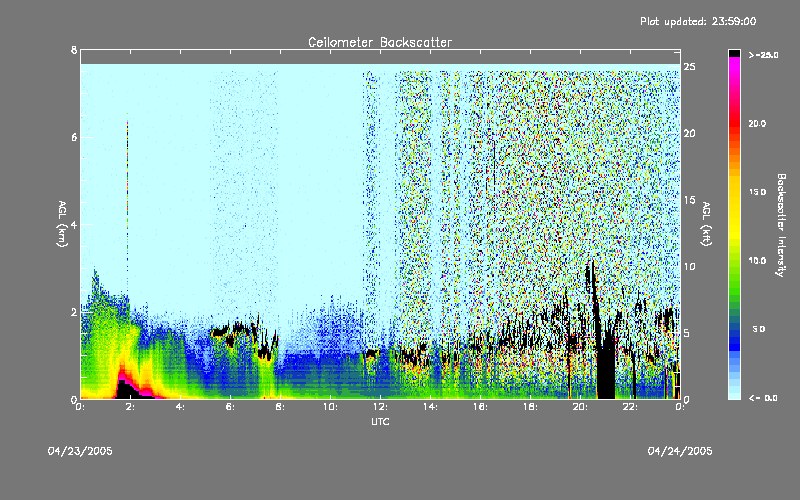Image resolution: width=800 pixels, height=500 pixels.
Task: Click the left y-axis tick label 6
Action: point(74,137)
